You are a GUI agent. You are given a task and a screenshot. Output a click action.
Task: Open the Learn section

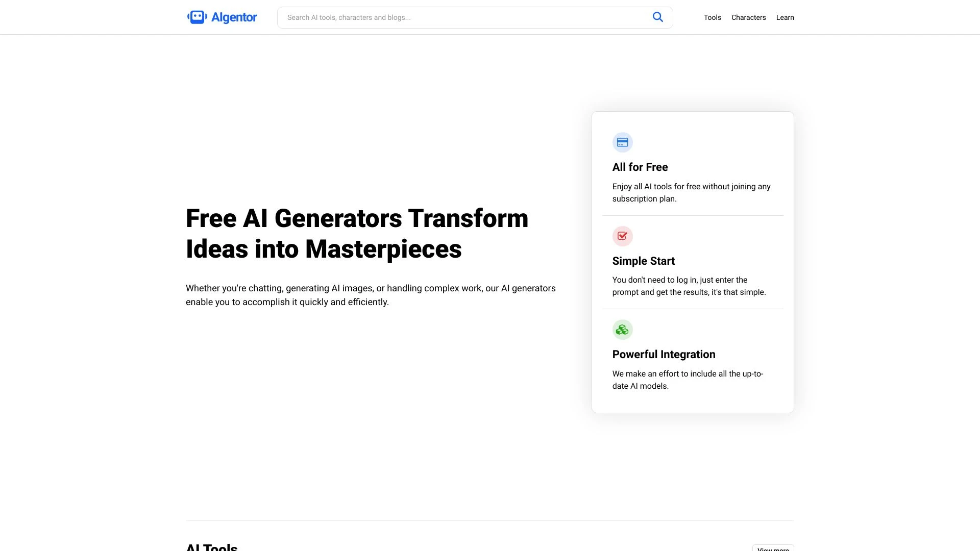[785, 17]
